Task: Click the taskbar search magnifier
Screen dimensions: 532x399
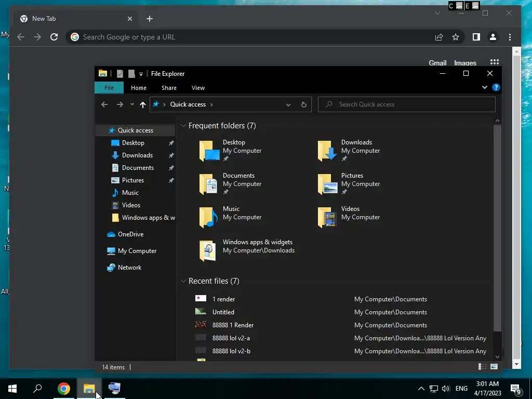Action: [x=37, y=389]
